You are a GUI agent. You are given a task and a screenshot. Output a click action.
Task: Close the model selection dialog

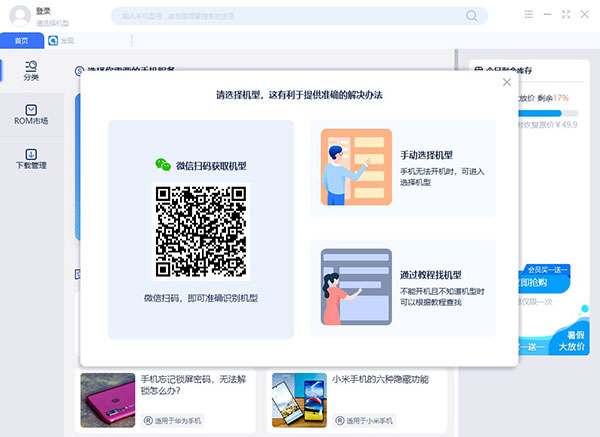(506, 83)
